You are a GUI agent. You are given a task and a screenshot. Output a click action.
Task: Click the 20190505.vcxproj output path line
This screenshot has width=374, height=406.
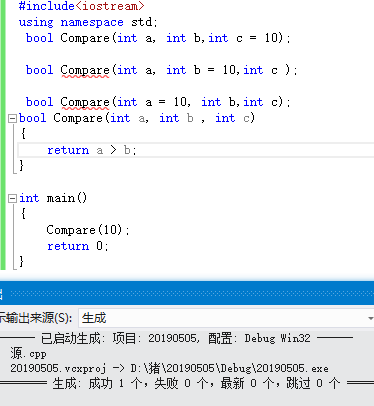point(169,368)
